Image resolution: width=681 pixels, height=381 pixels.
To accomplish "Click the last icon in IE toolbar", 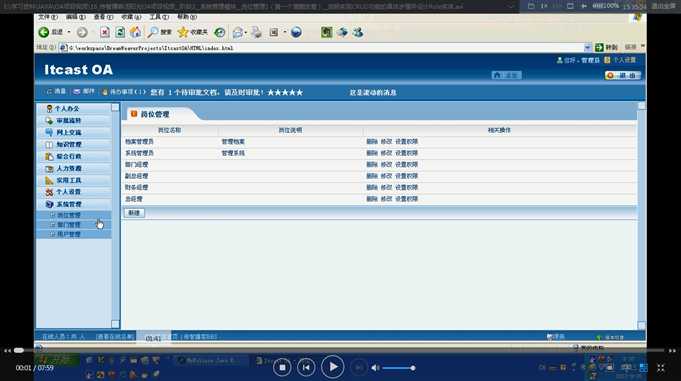I will (x=358, y=32).
